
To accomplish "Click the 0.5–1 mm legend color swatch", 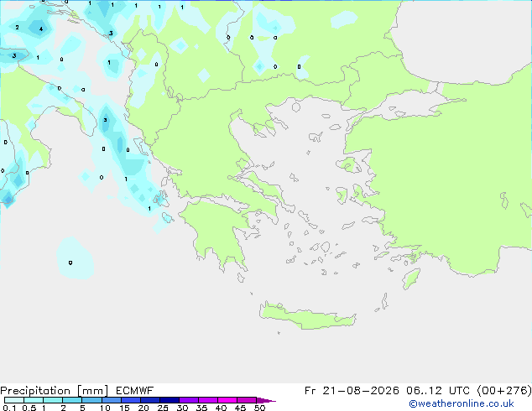I will tap(34, 400).
